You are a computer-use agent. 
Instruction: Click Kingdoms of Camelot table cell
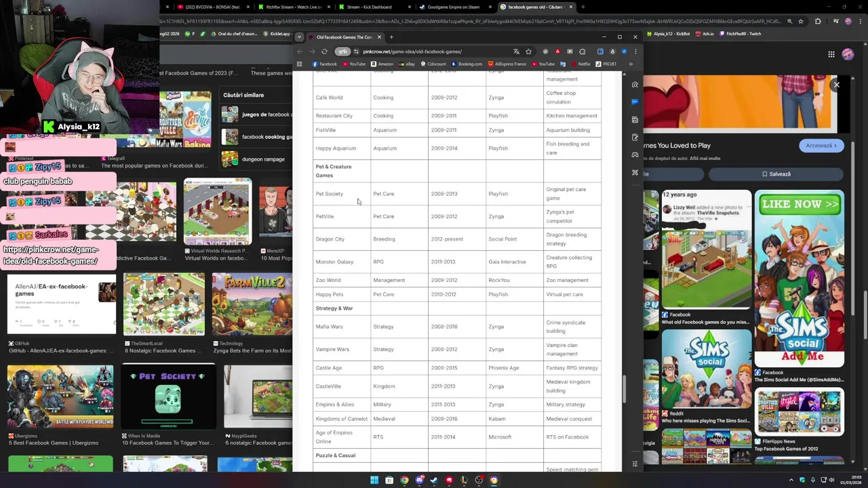341,419
